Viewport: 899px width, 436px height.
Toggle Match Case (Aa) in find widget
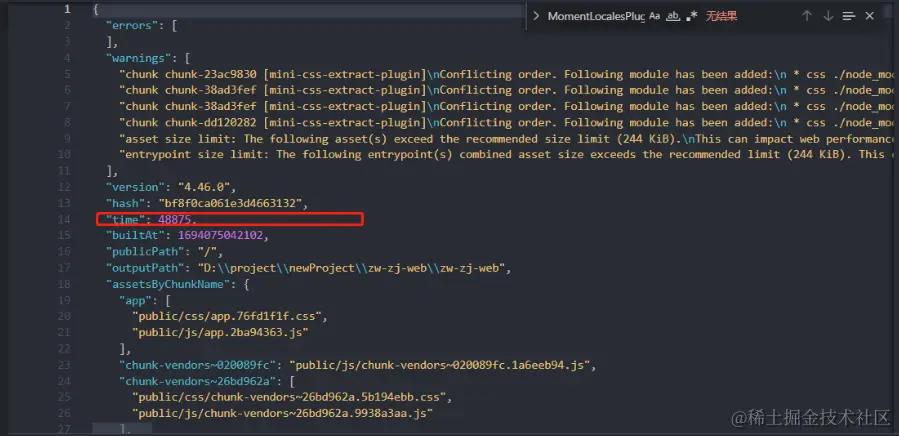pos(654,16)
